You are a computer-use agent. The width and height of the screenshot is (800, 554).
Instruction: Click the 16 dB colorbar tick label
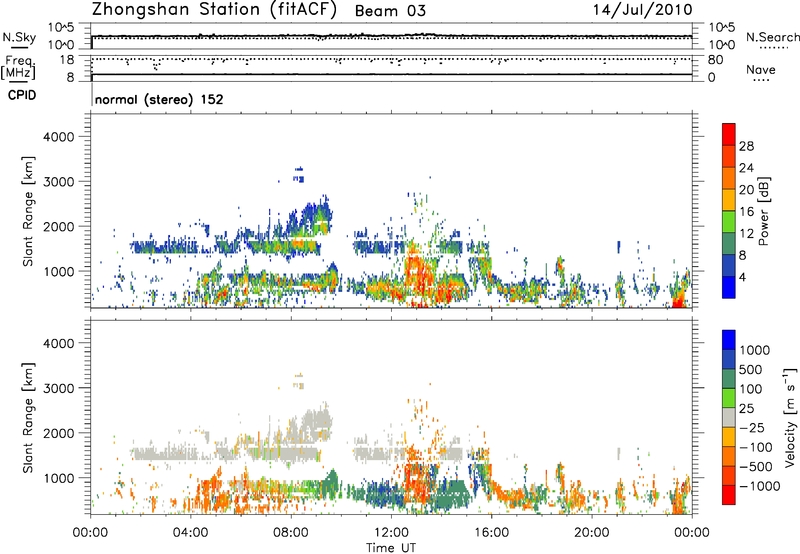click(746, 212)
